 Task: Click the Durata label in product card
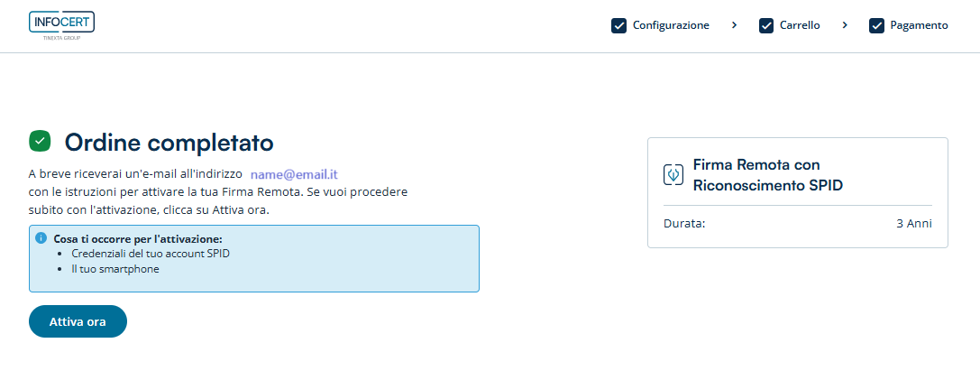click(x=684, y=223)
